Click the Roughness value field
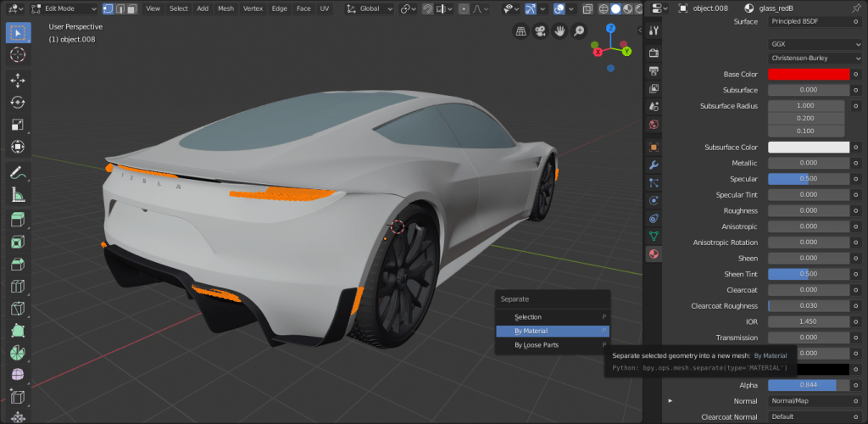The image size is (868, 424). (x=808, y=210)
